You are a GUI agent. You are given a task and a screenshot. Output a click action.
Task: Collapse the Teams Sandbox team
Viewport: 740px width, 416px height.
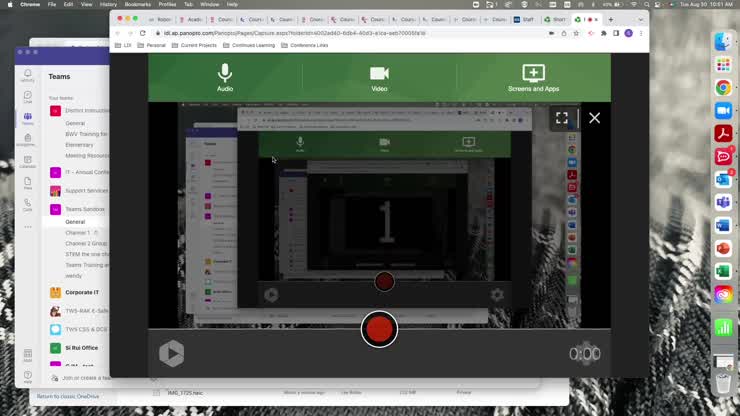[x=84, y=209]
